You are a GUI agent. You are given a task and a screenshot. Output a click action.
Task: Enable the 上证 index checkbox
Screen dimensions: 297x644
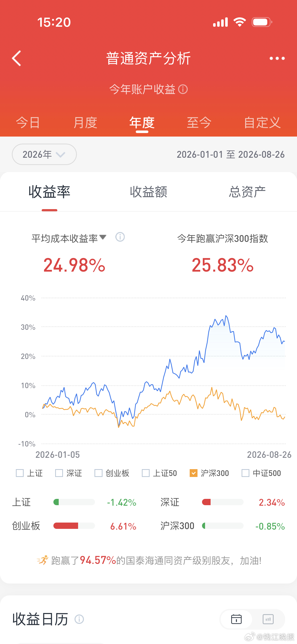point(20,473)
